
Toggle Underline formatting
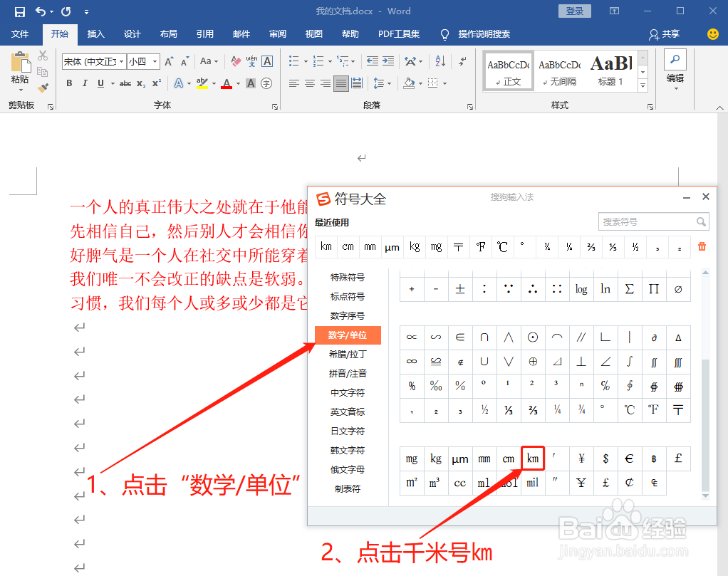click(x=100, y=83)
